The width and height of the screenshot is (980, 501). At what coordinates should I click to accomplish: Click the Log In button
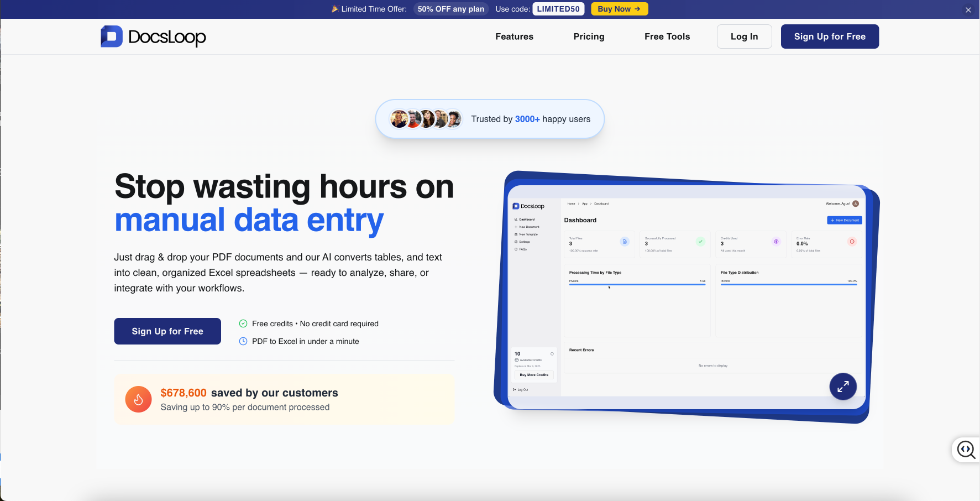744,36
